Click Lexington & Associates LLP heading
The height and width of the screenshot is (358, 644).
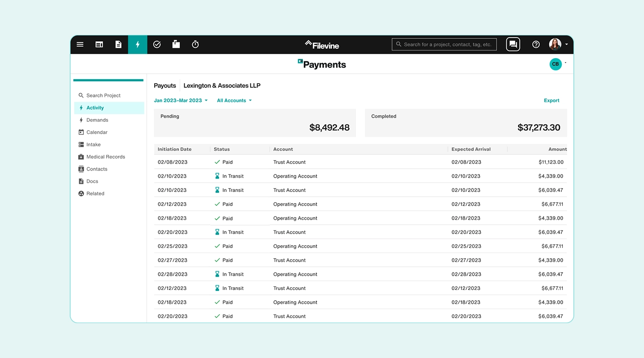(222, 85)
